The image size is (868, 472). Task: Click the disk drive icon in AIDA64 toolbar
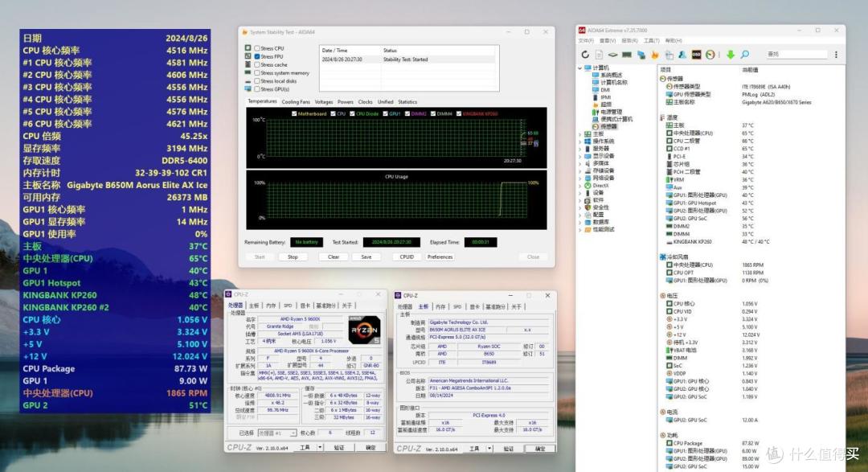coord(612,55)
